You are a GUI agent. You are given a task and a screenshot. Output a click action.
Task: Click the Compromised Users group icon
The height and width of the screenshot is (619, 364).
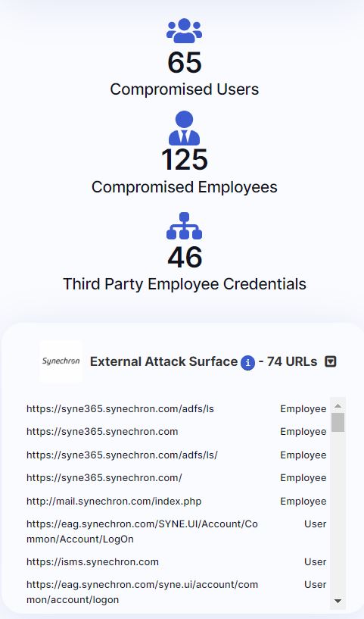click(184, 31)
